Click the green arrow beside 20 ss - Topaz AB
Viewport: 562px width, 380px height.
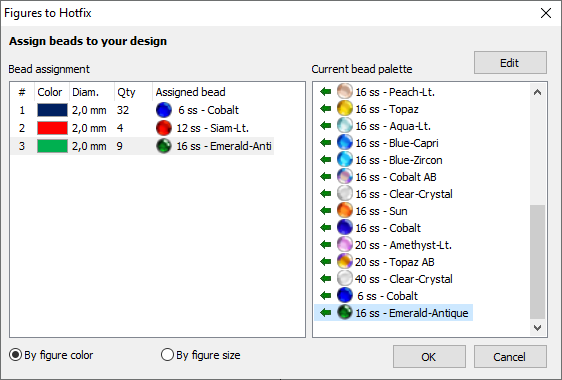tap(325, 262)
